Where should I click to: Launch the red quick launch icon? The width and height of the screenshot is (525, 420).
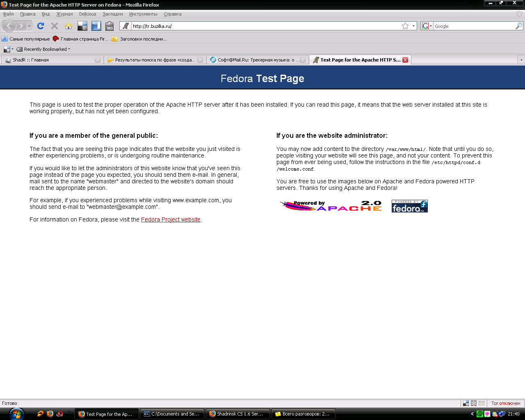point(60,414)
